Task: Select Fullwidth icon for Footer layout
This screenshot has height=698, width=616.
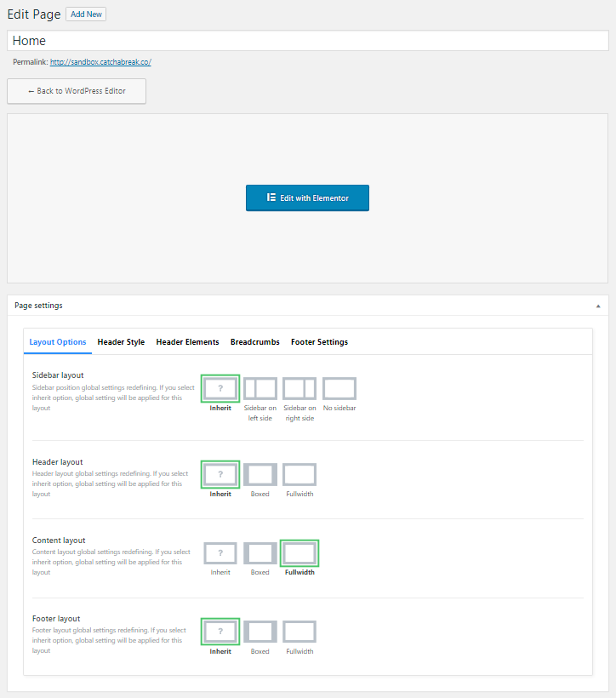Action: click(299, 632)
